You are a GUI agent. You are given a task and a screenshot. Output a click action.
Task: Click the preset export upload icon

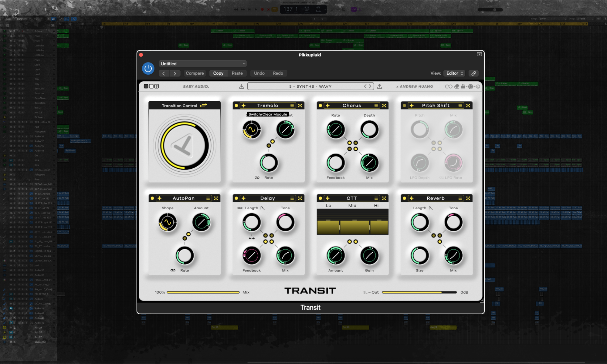[x=379, y=86]
